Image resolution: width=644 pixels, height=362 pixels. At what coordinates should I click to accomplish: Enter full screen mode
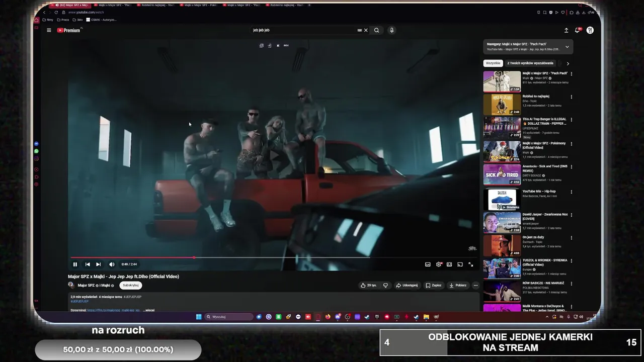[x=471, y=264]
